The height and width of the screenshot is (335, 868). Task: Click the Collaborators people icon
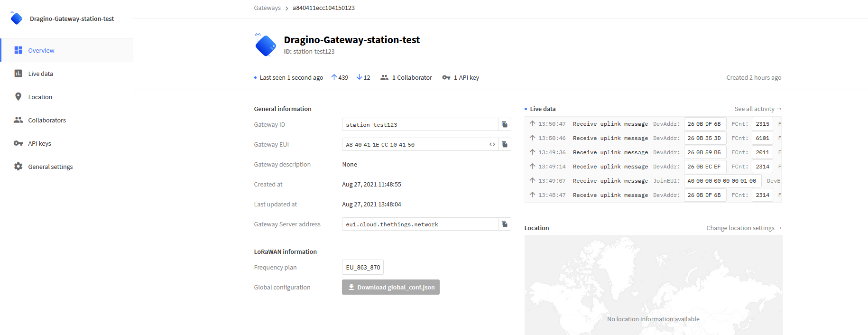click(x=18, y=120)
